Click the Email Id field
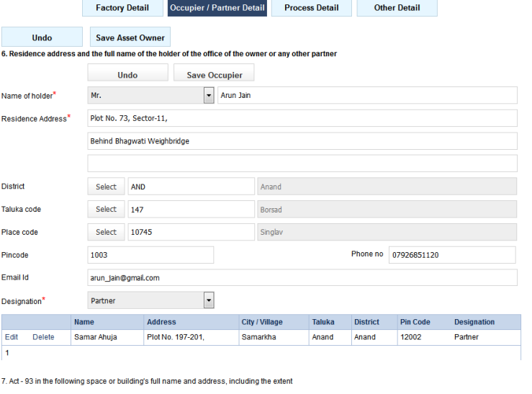This screenshot has height=394, width=532. pos(302,278)
